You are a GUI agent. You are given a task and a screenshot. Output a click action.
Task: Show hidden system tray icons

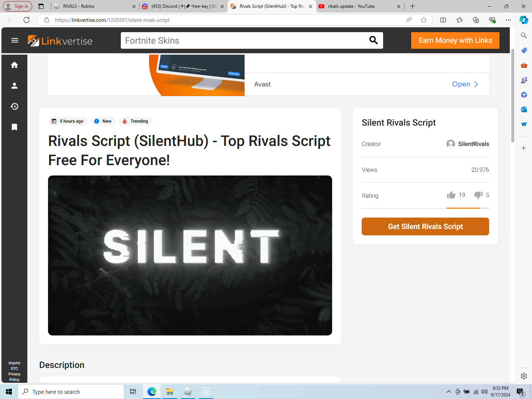[x=449, y=392]
